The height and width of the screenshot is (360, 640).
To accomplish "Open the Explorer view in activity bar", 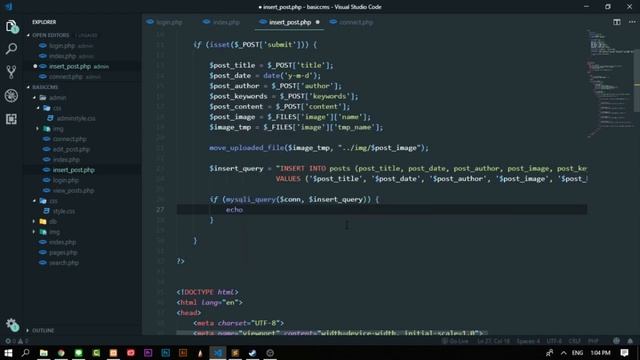I will tap(11, 27).
